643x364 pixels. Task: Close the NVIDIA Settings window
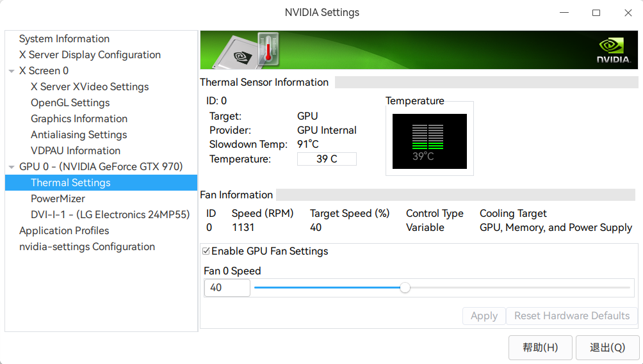pyautogui.click(x=628, y=13)
